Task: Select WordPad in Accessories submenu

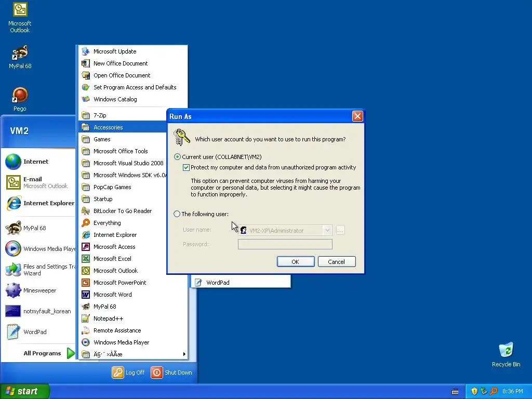Action: pyautogui.click(x=241, y=282)
